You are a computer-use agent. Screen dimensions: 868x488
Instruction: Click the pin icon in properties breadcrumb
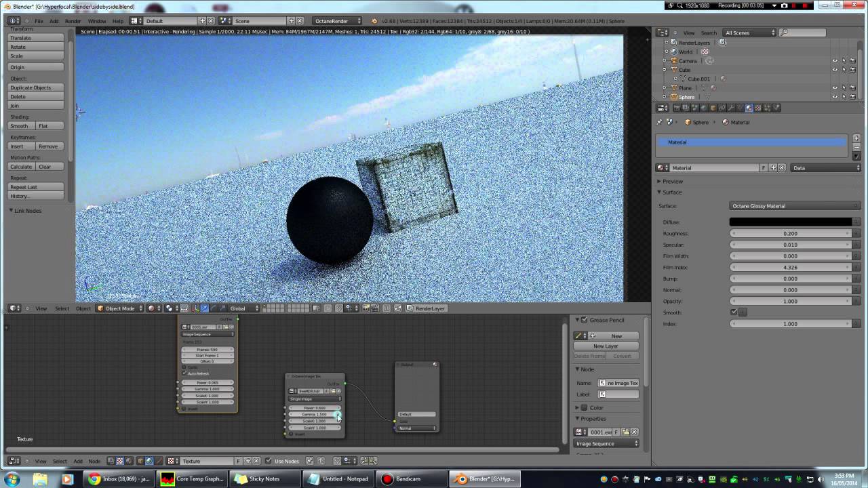659,122
